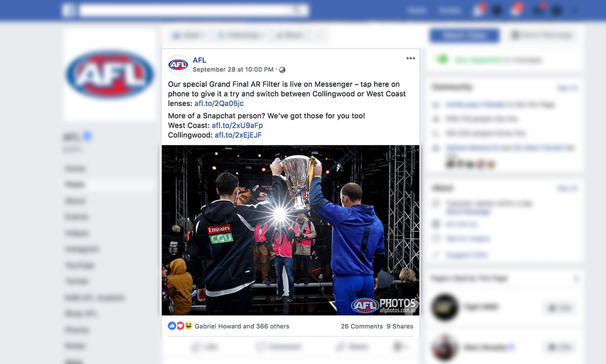View the 9 Shares count
This screenshot has width=606, height=364.
400,326
